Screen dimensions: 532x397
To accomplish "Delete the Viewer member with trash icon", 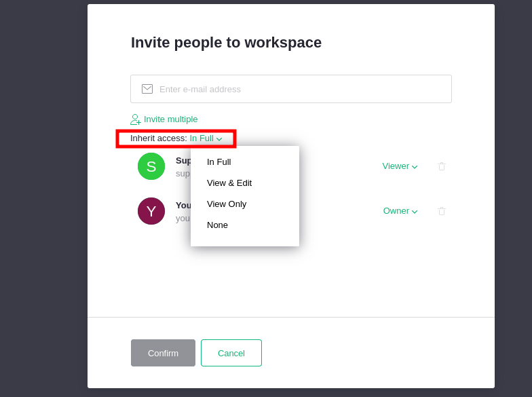I will click(442, 166).
